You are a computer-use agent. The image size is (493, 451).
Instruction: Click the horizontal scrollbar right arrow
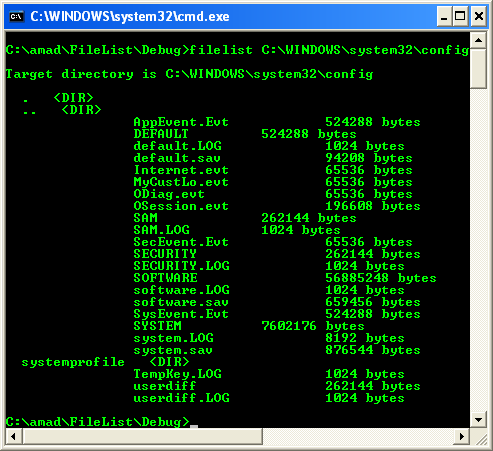point(462,436)
